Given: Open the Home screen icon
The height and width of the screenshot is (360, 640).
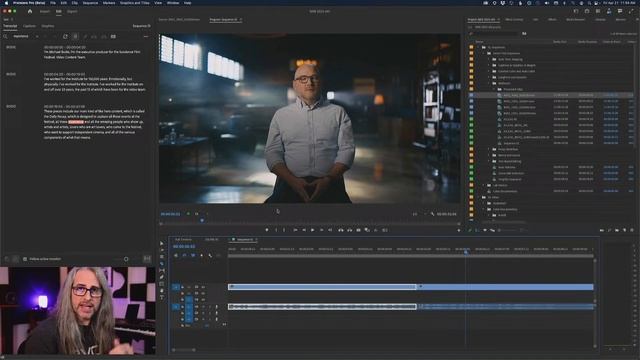Looking at the screenshot, I should pos(30,11).
